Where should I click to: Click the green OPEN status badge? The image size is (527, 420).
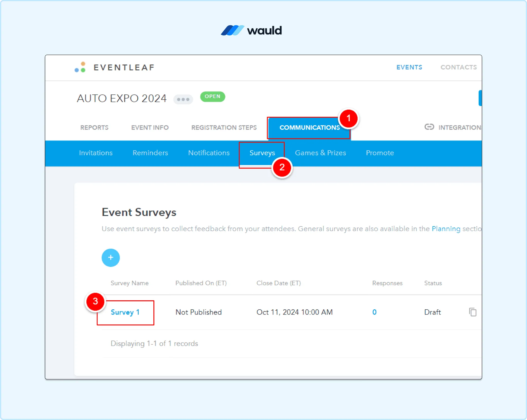pos(213,97)
